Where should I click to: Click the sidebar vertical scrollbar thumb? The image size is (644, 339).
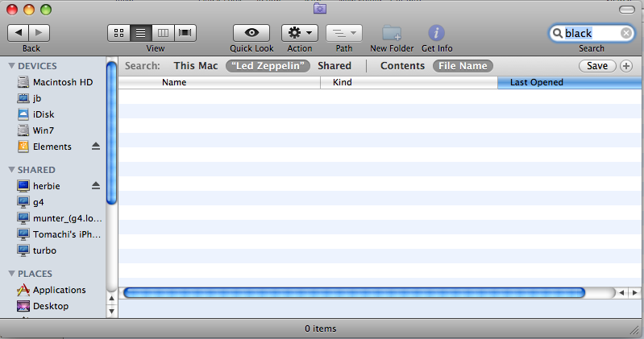click(111, 131)
